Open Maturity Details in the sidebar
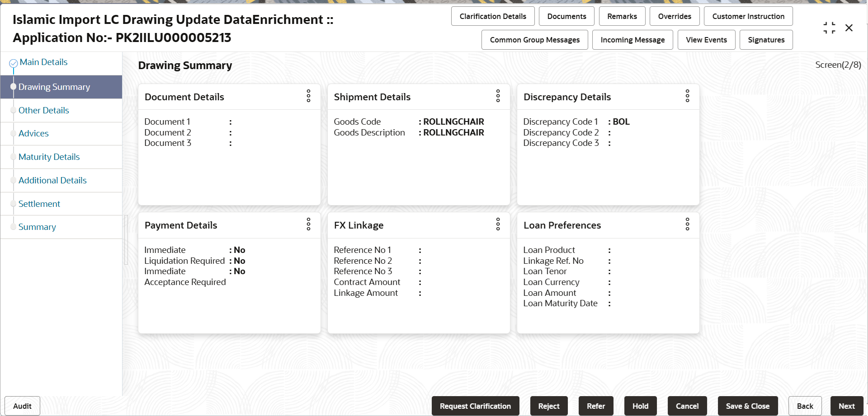 point(49,157)
